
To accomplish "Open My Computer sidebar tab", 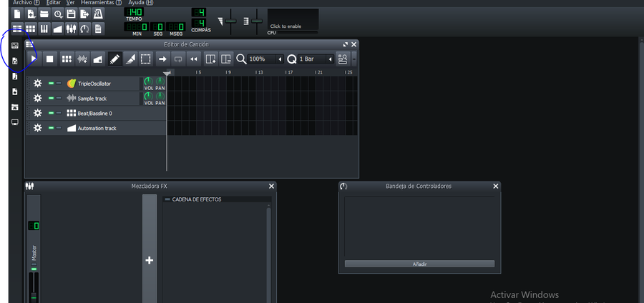I will tap(15, 122).
